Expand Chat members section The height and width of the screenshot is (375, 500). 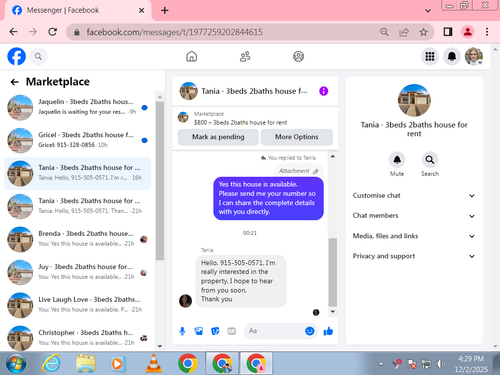click(x=414, y=216)
